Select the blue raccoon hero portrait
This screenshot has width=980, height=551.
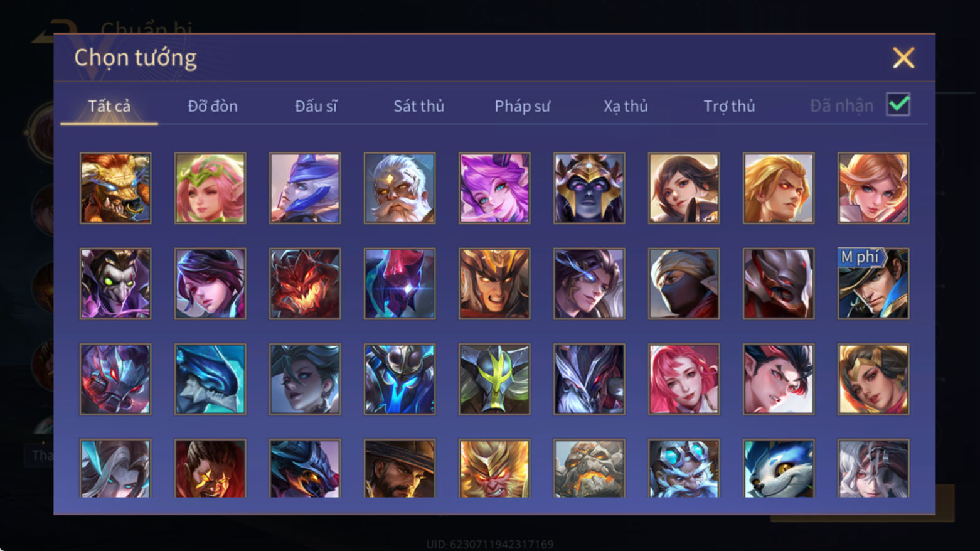coord(779,468)
